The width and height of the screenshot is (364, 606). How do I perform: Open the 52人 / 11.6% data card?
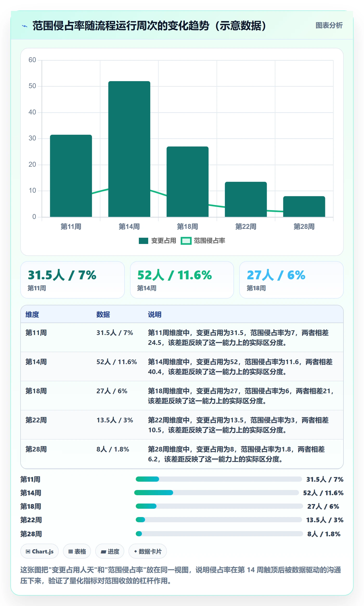(x=182, y=280)
